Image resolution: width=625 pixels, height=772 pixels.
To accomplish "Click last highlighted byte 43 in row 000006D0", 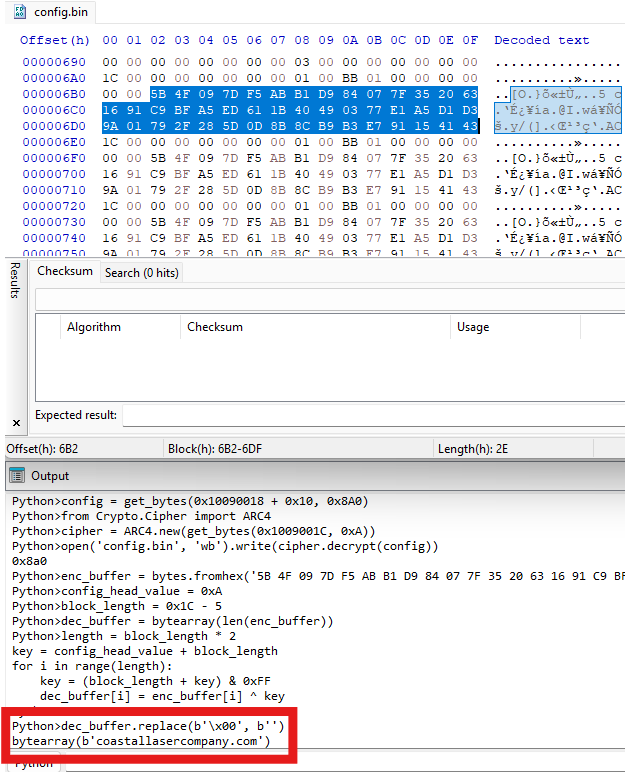I will (470, 127).
